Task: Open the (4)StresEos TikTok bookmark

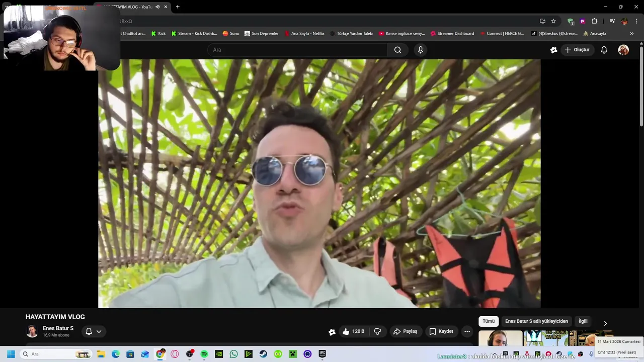Action: pyautogui.click(x=554, y=34)
